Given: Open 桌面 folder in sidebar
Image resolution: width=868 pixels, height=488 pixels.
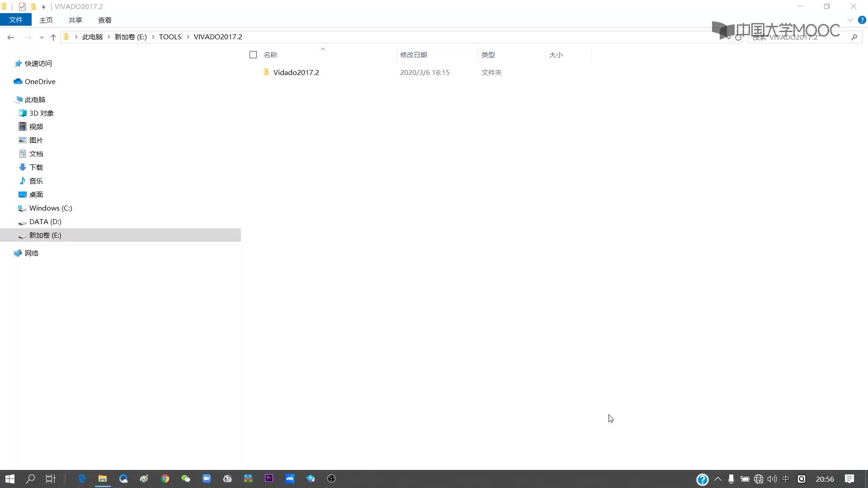Looking at the screenshot, I should coord(36,194).
